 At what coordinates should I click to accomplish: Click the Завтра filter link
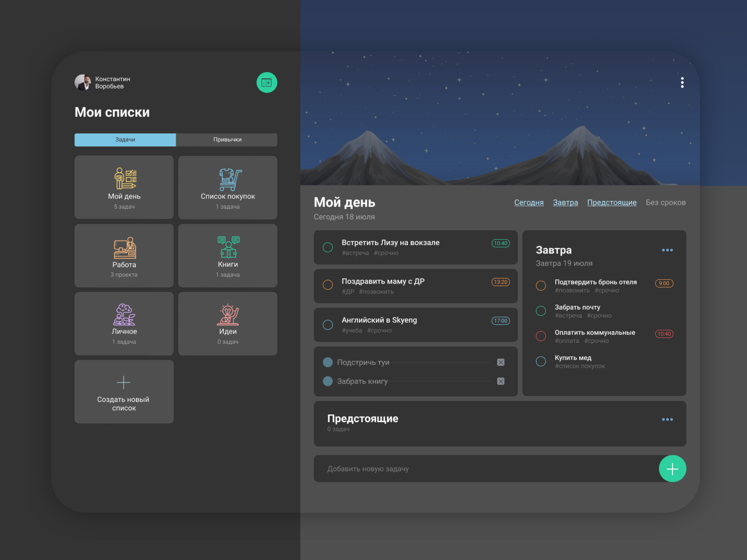[565, 202]
